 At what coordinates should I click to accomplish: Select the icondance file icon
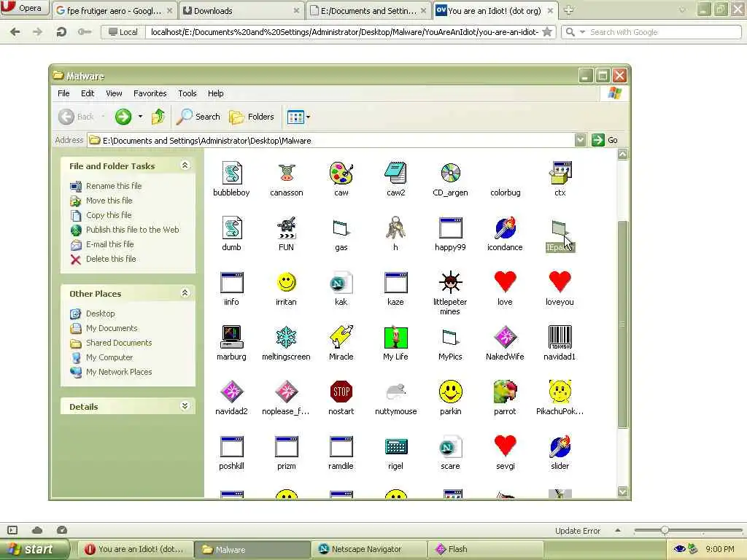[x=505, y=228]
